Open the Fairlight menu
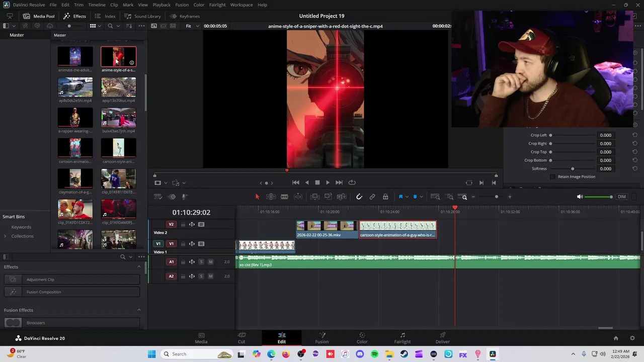Image resolution: width=644 pixels, height=362 pixels. (x=217, y=5)
